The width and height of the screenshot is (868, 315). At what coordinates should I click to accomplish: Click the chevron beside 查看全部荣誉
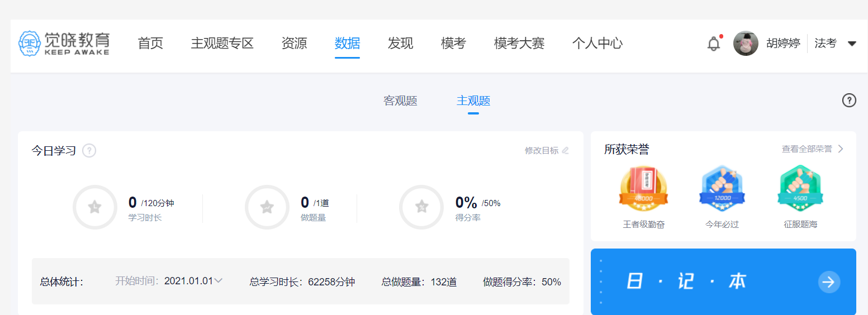(x=840, y=149)
